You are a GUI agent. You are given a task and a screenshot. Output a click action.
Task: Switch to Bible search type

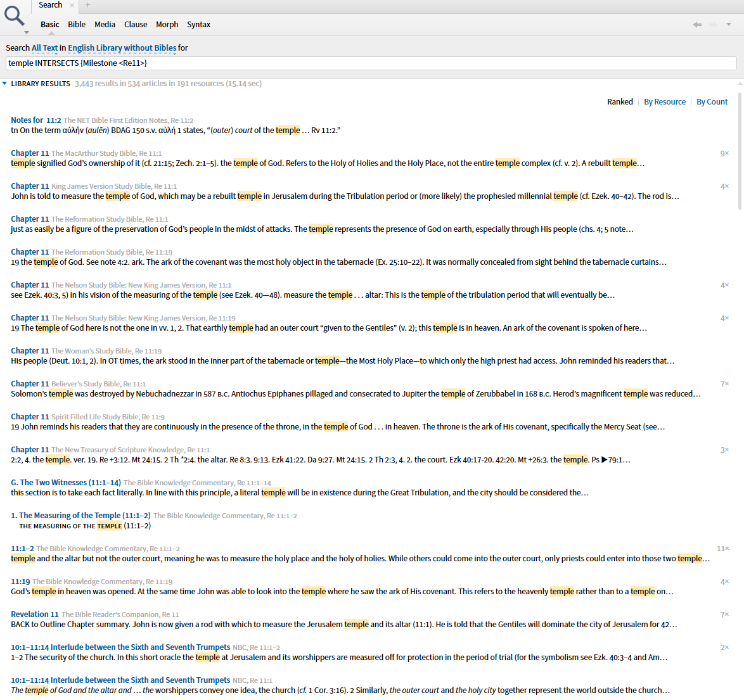pos(77,25)
